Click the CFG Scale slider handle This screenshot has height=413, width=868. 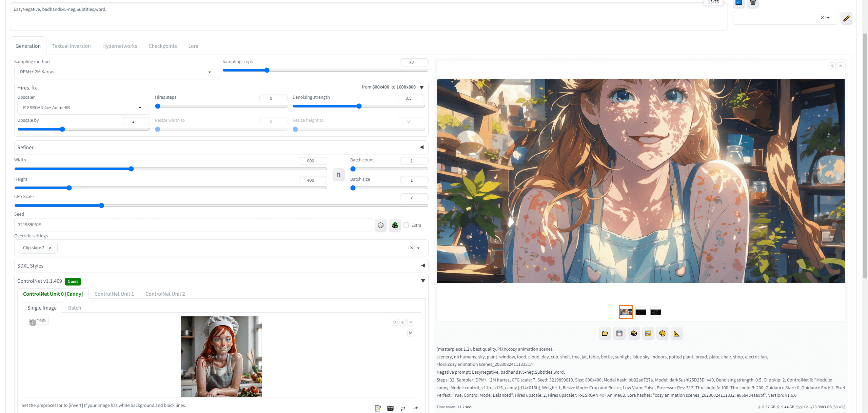(101, 205)
